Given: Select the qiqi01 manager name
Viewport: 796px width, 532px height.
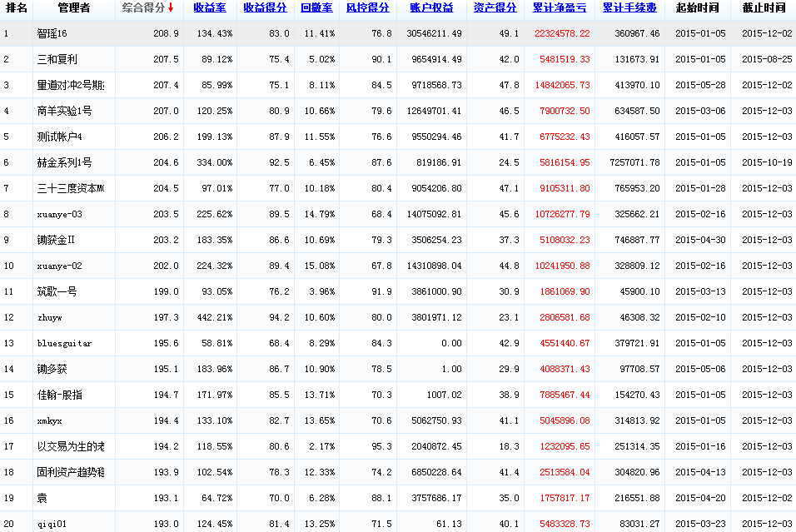Looking at the screenshot, I should [x=52, y=524].
